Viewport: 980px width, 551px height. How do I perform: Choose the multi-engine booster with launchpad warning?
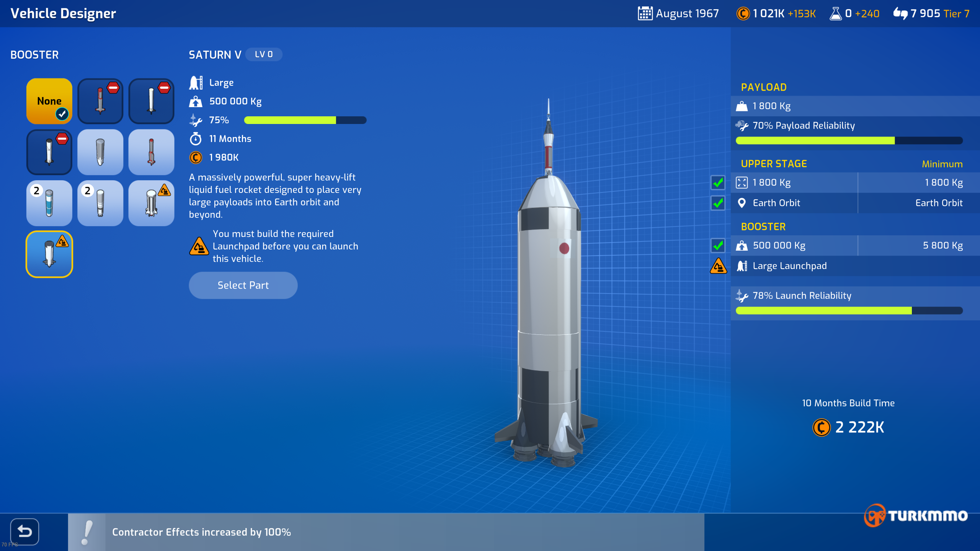tap(151, 203)
